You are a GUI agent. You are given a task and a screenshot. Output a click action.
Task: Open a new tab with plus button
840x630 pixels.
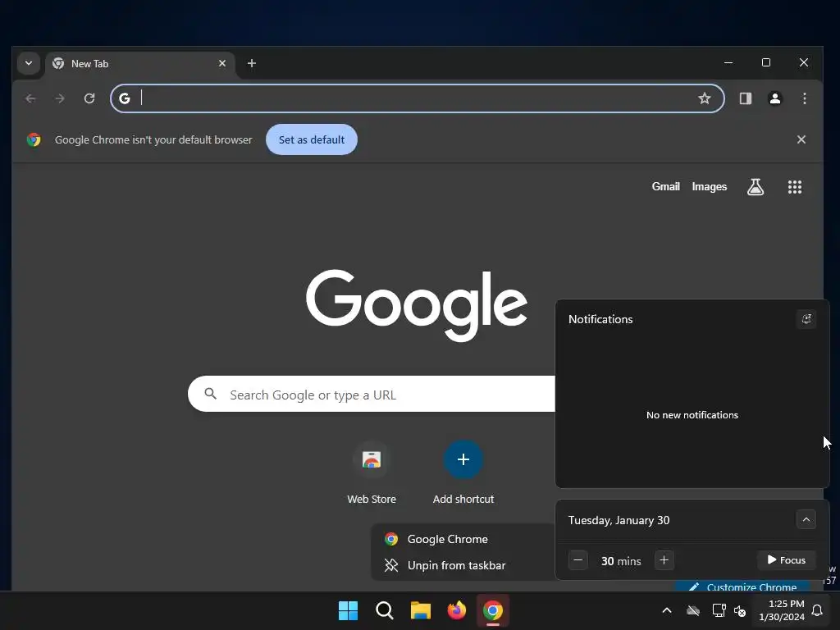251,63
